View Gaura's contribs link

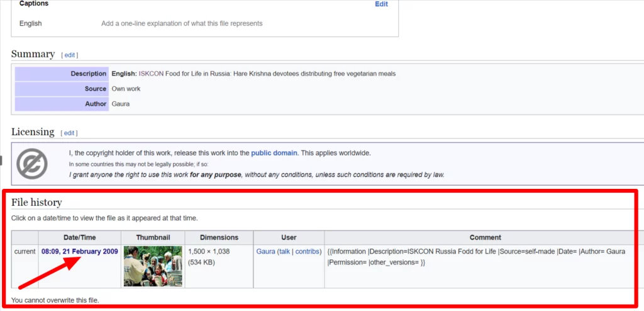[308, 252]
